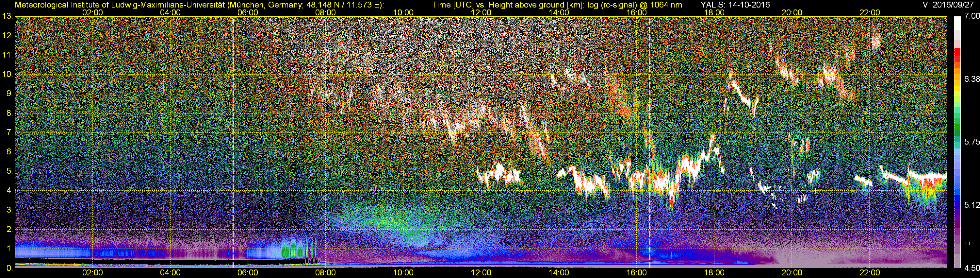Click the 22:00 label on the top time axis
Viewport: 980px width, 278px height.
coord(870,12)
